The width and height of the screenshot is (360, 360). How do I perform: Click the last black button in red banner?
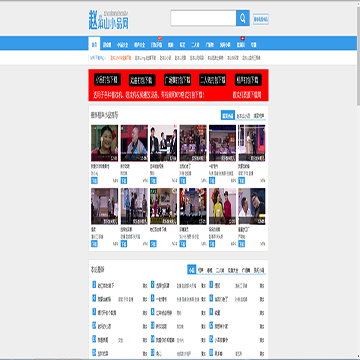(x=248, y=80)
